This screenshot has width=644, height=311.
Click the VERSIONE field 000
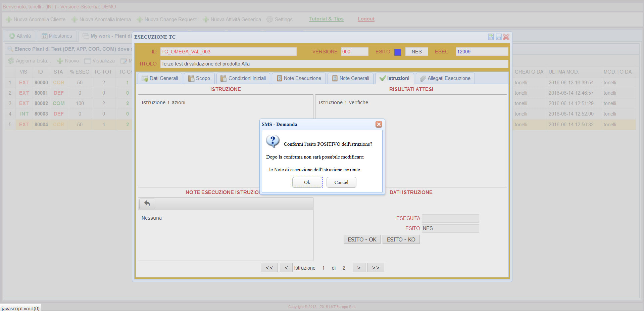(x=355, y=52)
